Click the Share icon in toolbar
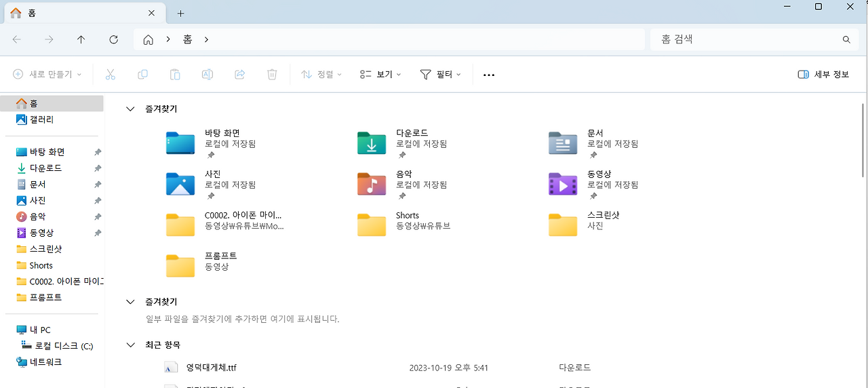This screenshot has width=868, height=388. tap(239, 75)
